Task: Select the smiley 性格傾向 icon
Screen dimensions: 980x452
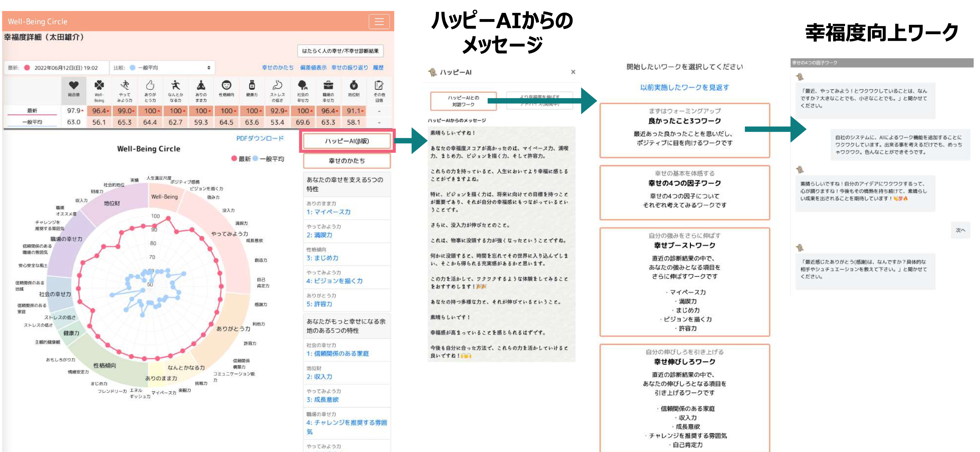Action: [226, 85]
